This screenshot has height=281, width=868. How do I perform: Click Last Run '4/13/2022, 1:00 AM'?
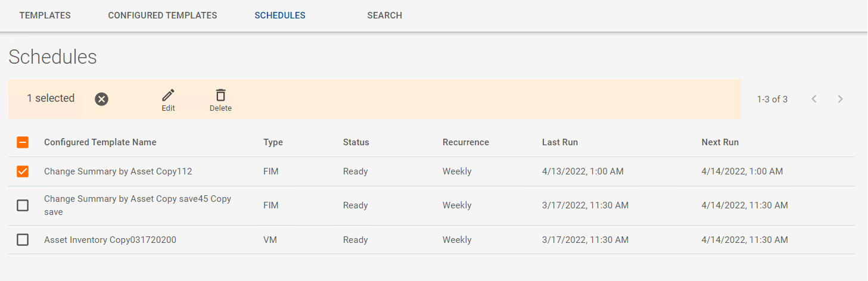[x=583, y=171]
